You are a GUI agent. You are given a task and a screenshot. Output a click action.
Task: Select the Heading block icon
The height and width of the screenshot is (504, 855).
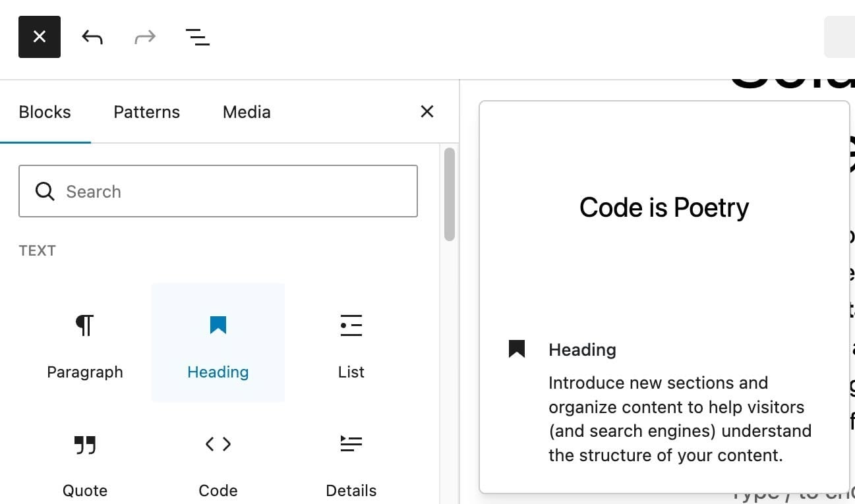pos(218,325)
